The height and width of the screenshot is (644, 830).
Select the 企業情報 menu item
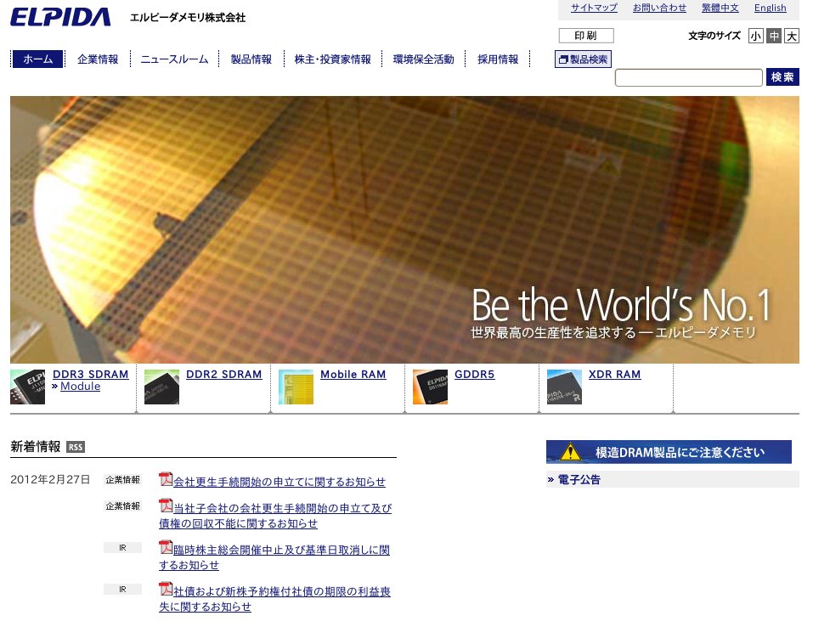tap(98, 59)
